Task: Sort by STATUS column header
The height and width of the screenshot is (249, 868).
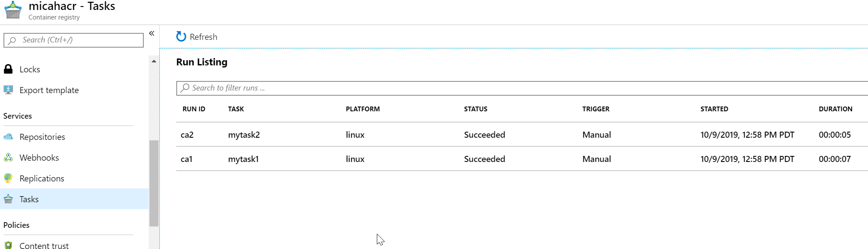Action: pos(476,109)
